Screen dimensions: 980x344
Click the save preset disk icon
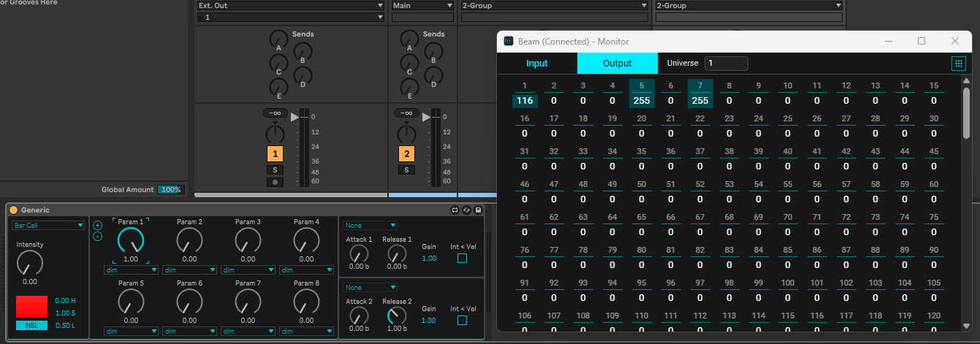478,210
